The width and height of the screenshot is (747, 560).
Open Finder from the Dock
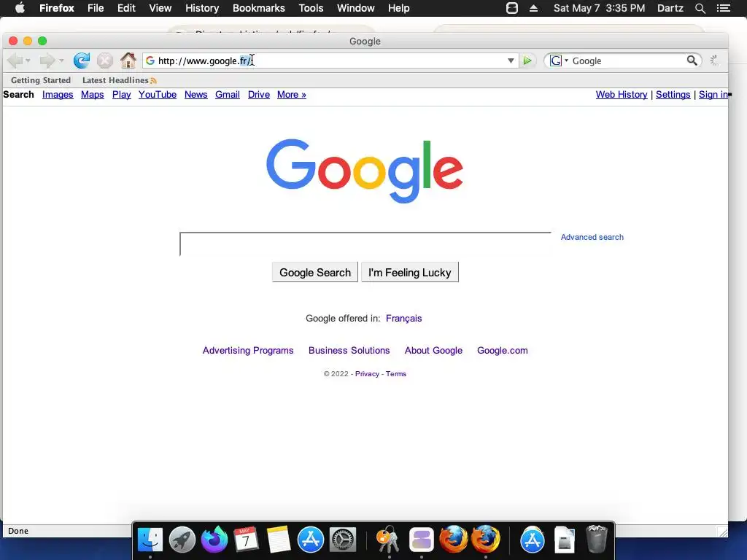(150, 540)
